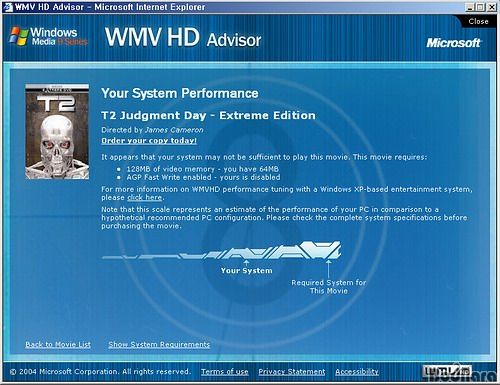Viewport: 500px width, 385px height.
Task: Click the Internet Explorer icon in title bar
Action: [7, 7]
